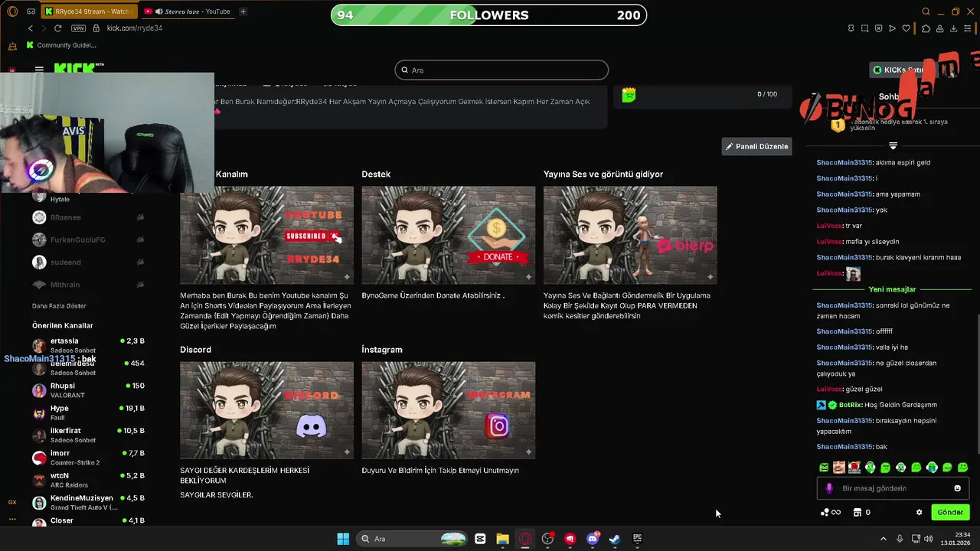The image size is (980, 551).
Task: Open wtcN ARC Raiders channel
Action: pyautogui.click(x=88, y=480)
